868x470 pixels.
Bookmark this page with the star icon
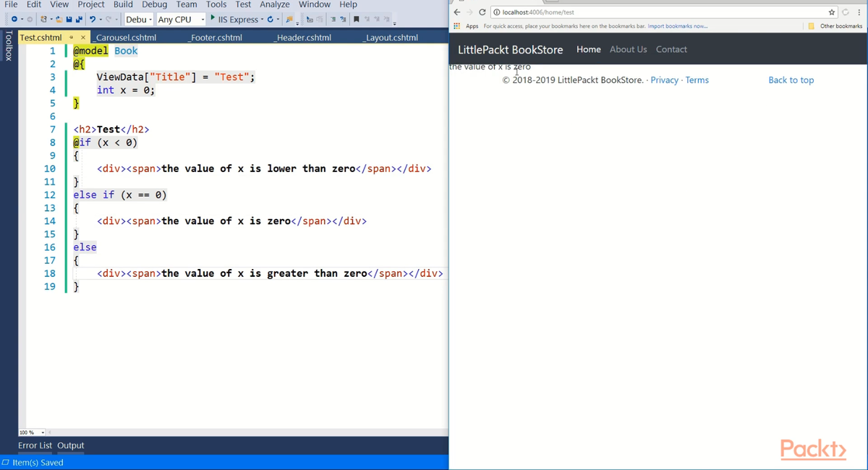point(832,12)
